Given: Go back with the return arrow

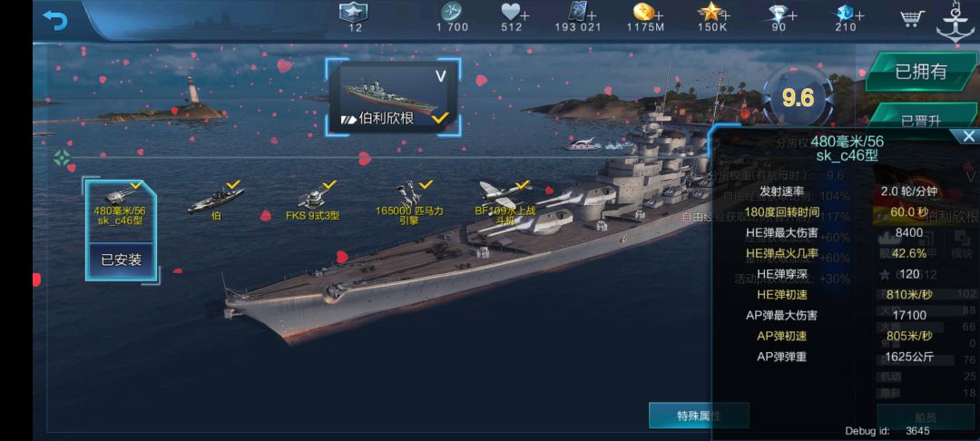Looking at the screenshot, I should click(55, 20).
